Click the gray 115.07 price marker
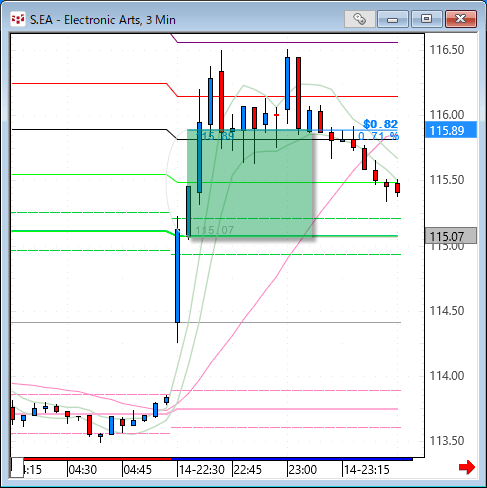Screen dimensions: 487x488 pos(451,236)
